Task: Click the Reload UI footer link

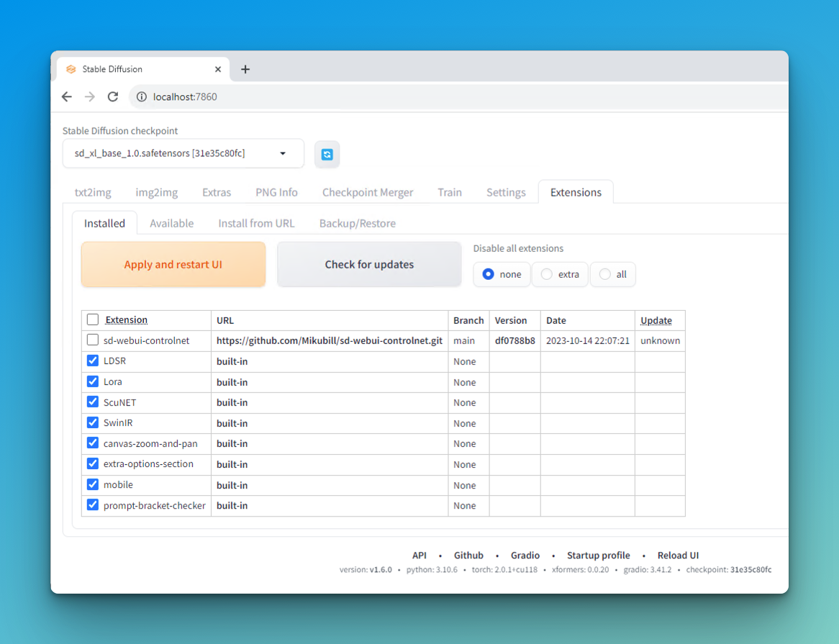Action: tap(678, 555)
